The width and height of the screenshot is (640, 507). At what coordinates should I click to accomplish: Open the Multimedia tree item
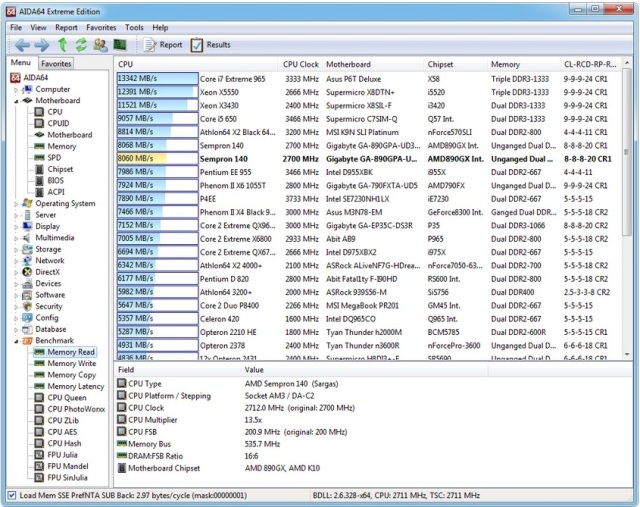click(49, 238)
